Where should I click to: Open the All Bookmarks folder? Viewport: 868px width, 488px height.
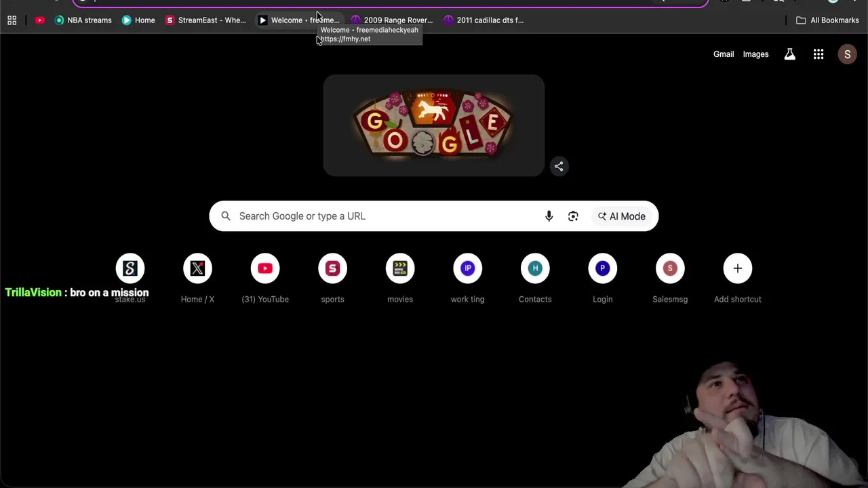pos(827,20)
